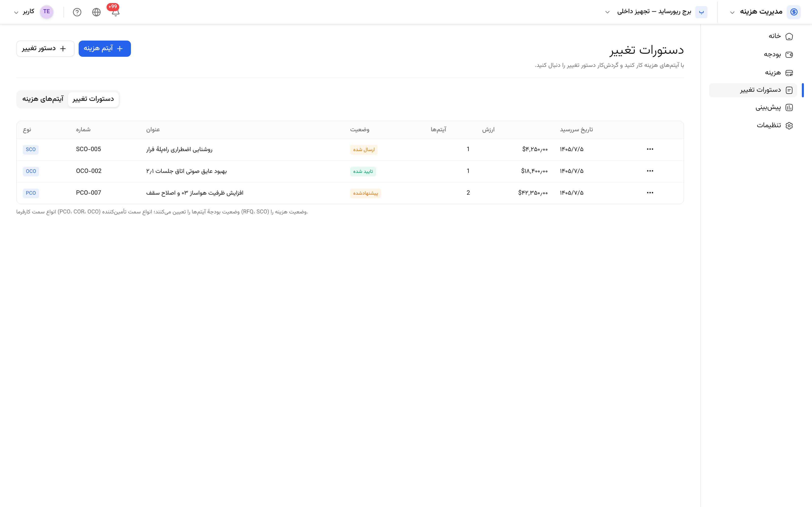812x507 pixels.
Task: Open the help question-mark icon
Action: (x=77, y=12)
